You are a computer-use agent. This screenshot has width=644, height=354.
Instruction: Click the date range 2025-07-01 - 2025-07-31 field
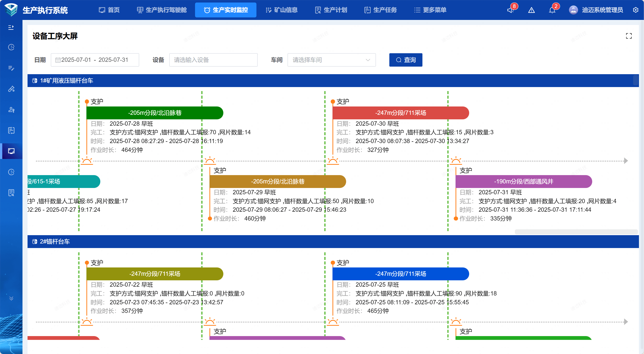pyautogui.click(x=95, y=60)
